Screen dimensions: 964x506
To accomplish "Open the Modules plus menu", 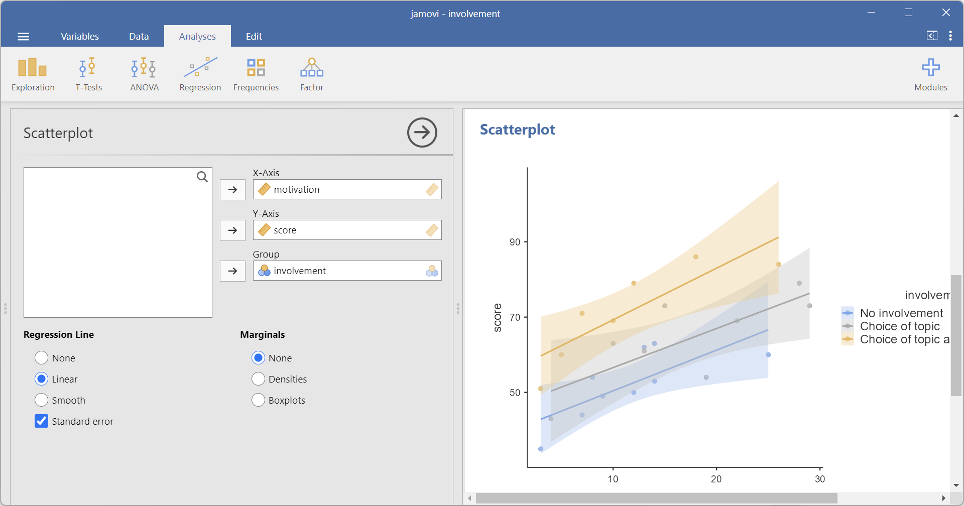I will 930,74.
